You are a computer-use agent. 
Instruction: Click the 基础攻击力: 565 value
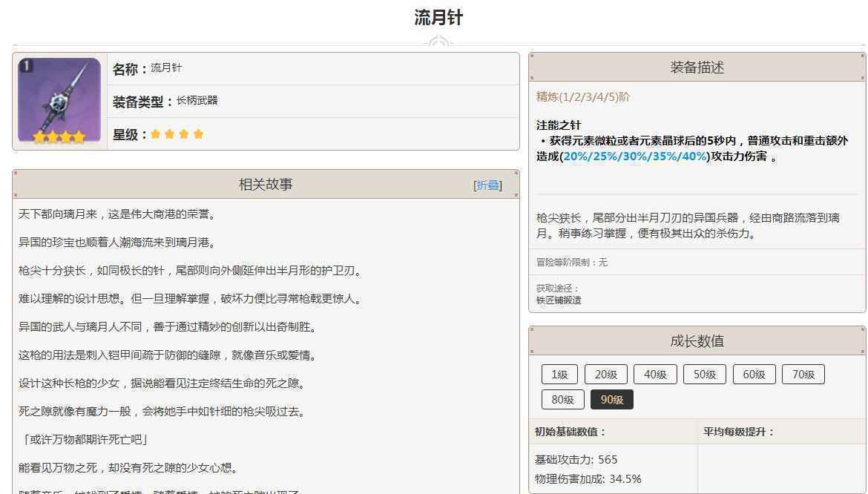pyautogui.click(x=576, y=460)
